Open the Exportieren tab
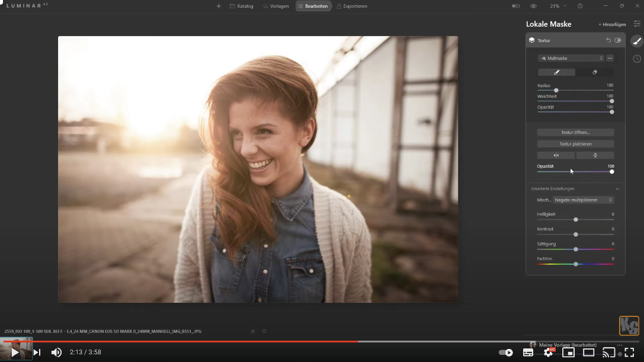The height and width of the screenshot is (362, 644). pos(352,6)
